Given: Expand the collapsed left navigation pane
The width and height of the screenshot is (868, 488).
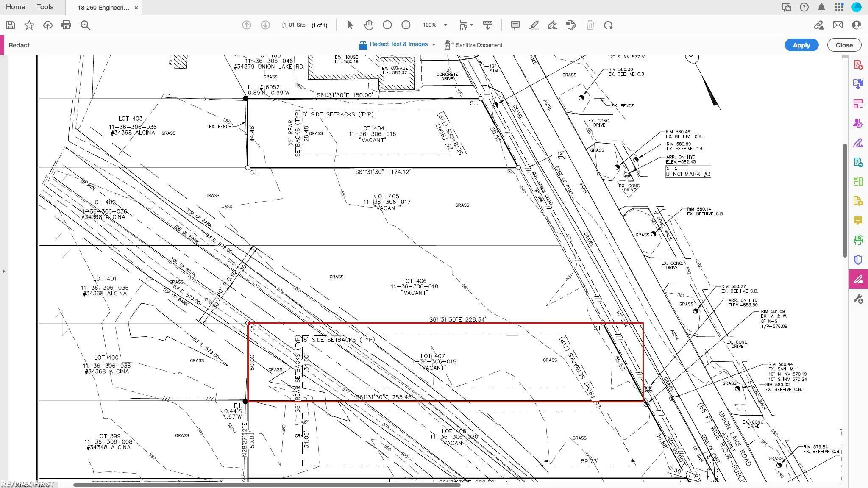Looking at the screenshot, I should (4, 271).
